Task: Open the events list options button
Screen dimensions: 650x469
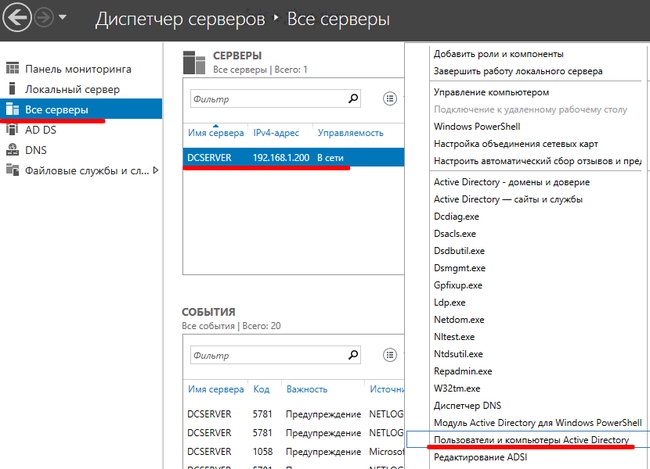Action: (390, 355)
